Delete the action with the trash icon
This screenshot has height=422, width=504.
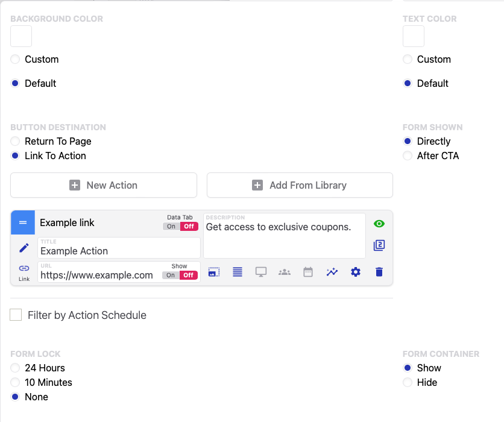[379, 272]
